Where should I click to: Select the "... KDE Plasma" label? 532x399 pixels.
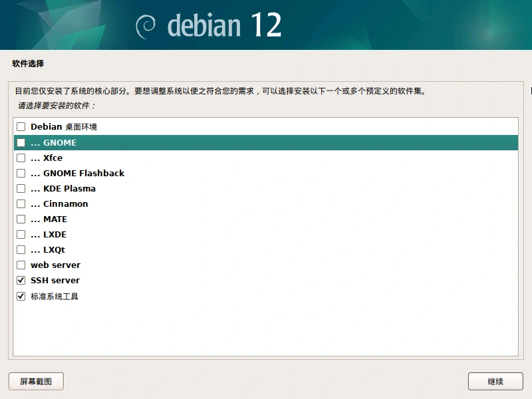(63, 189)
